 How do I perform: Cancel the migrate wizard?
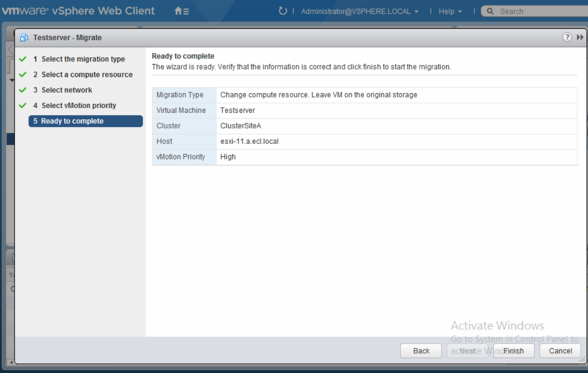[x=560, y=351]
